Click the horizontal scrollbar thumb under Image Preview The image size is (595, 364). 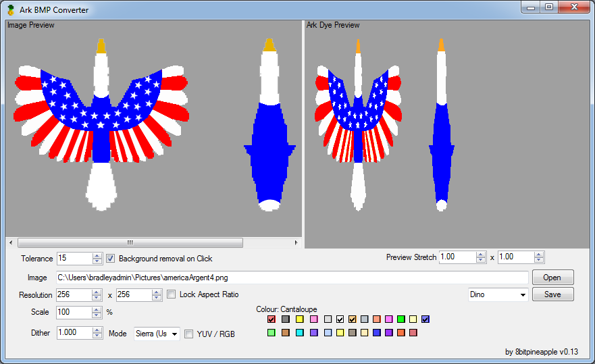pos(130,242)
